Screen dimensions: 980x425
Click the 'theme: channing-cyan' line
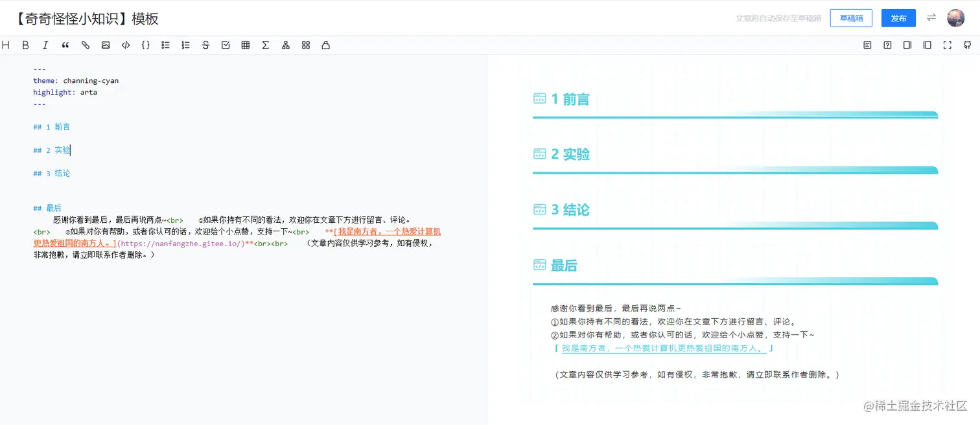76,81
